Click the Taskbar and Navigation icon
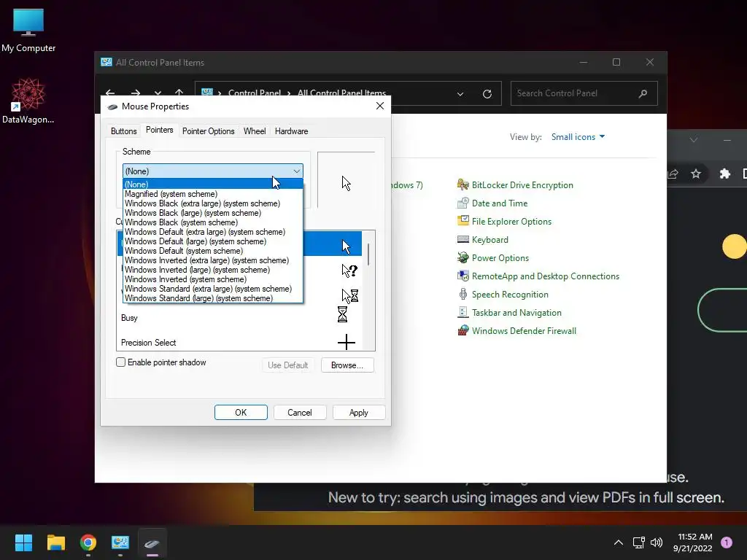Image resolution: width=747 pixels, height=560 pixels. click(462, 312)
